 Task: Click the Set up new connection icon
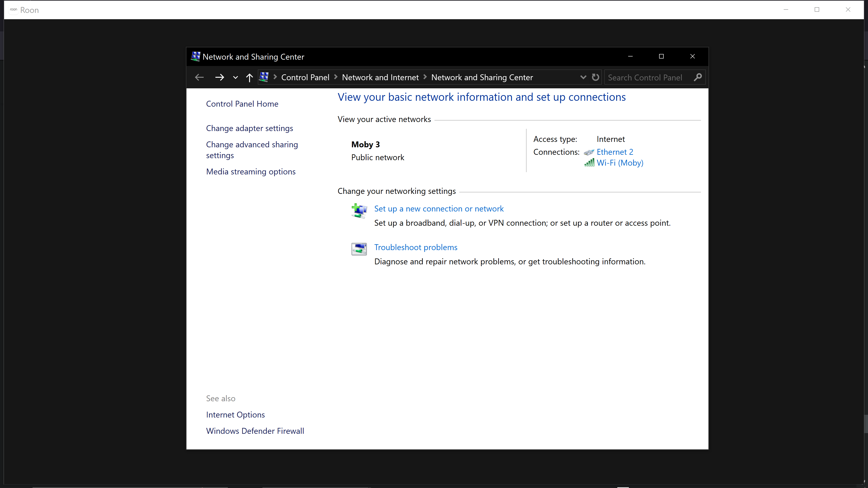tap(359, 211)
